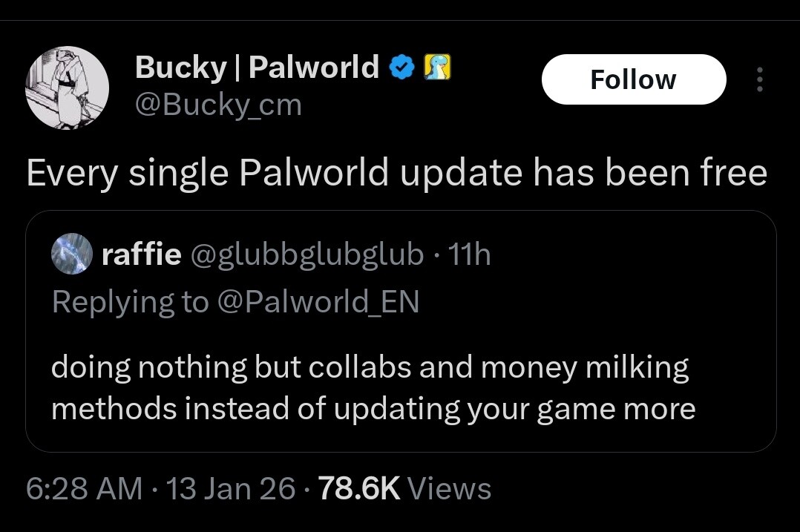This screenshot has height=532, width=800.
Task: Click the 78.6K view count number
Action: click(x=358, y=488)
